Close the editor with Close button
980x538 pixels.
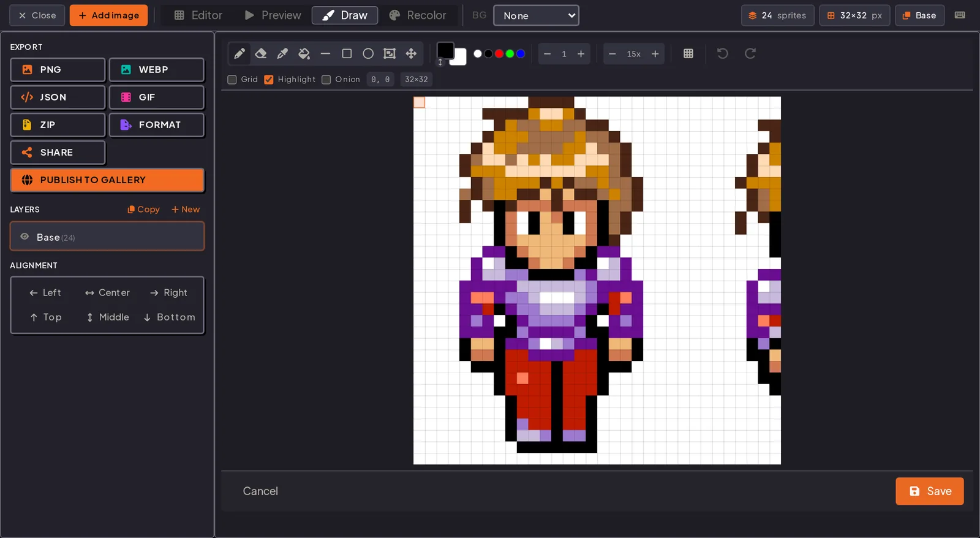point(37,15)
